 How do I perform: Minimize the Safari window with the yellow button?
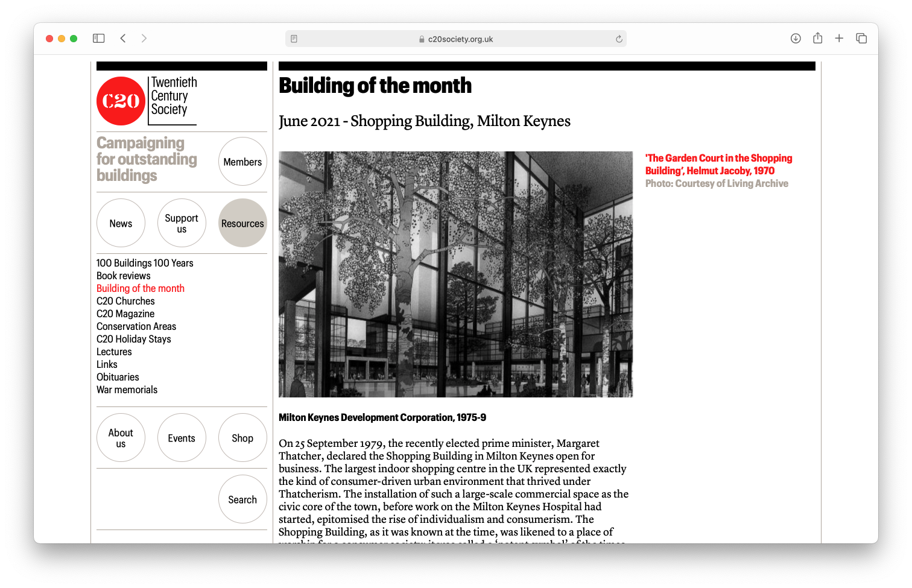point(62,39)
